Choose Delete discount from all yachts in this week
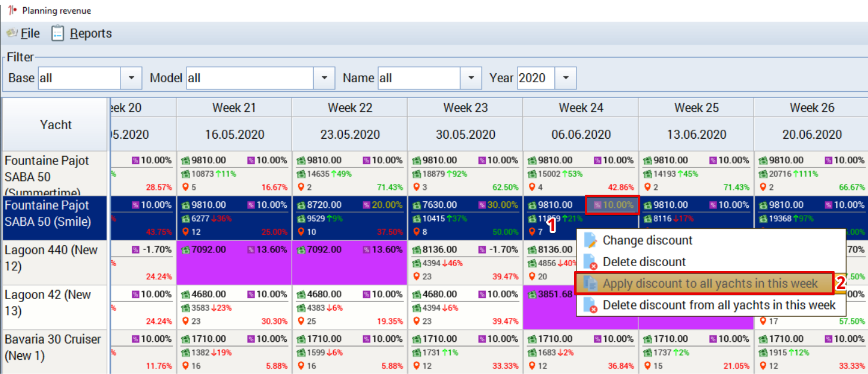 click(x=710, y=305)
